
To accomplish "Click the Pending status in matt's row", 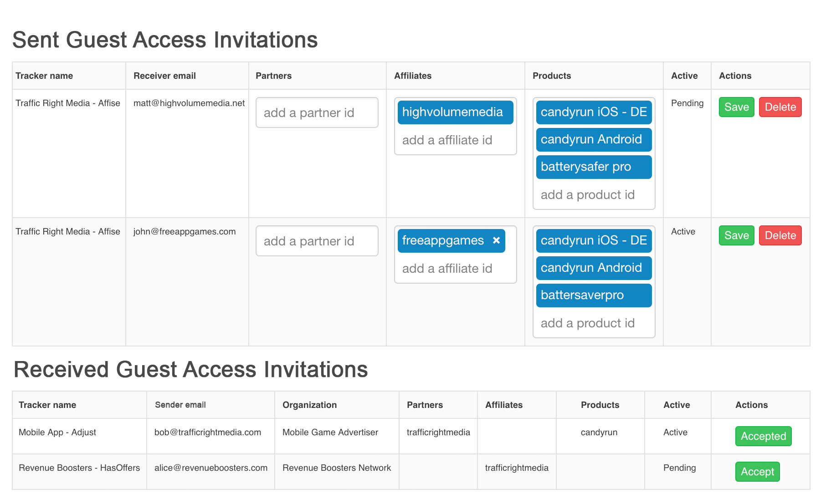I will click(687, 103).
